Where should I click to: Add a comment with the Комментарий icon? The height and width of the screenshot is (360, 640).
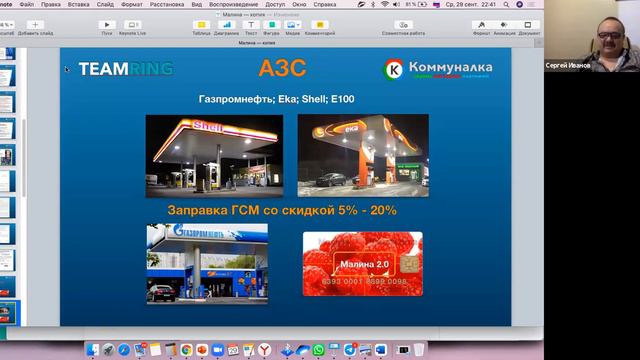tap(320, 25)
